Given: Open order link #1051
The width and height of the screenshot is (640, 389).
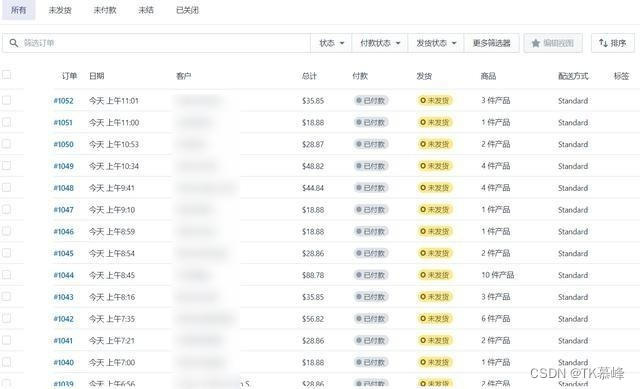Looking at the screenshot, I should coord(63,122).
